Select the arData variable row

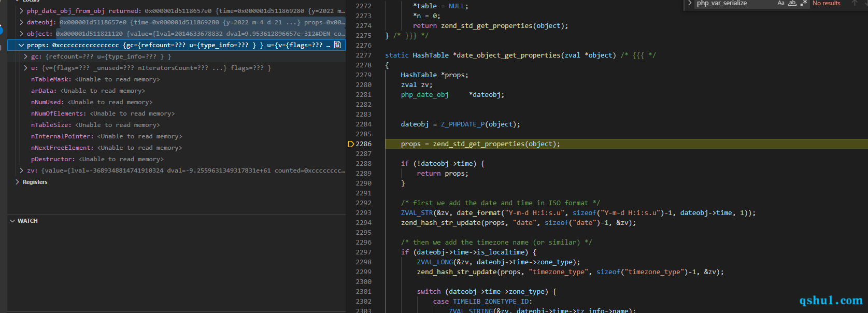click(176, 91)
